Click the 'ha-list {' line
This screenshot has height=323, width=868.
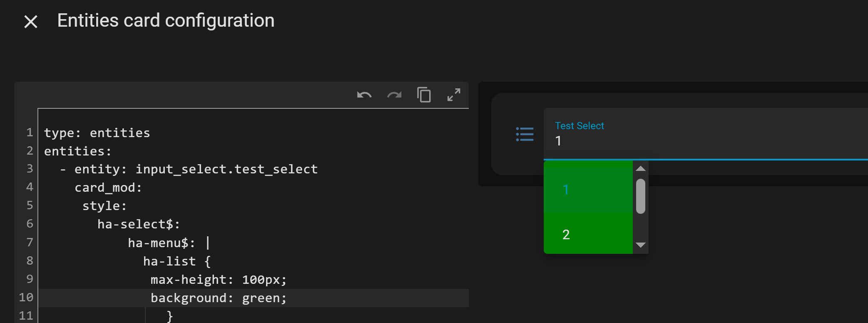[x=177, y=261]
